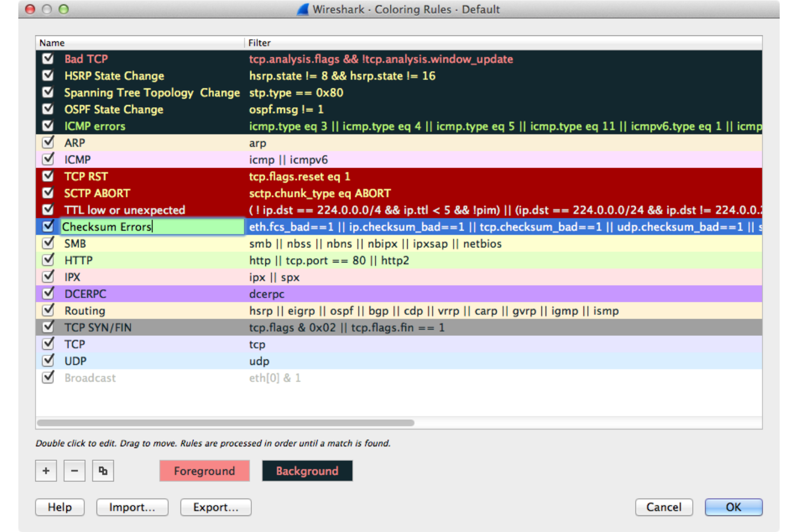Confirm changes with the OK button
798x532 pixels.
(x=733, y=507)
